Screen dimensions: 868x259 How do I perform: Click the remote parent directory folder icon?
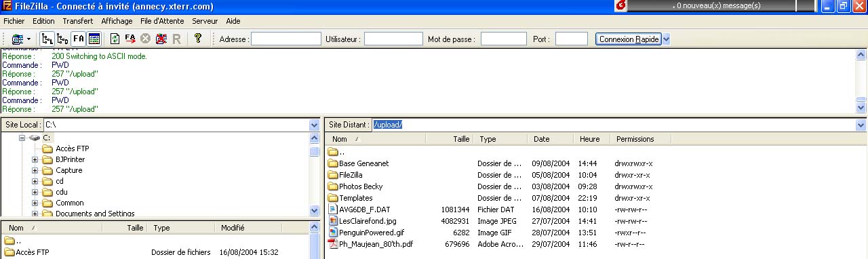(x=333, y=152)
